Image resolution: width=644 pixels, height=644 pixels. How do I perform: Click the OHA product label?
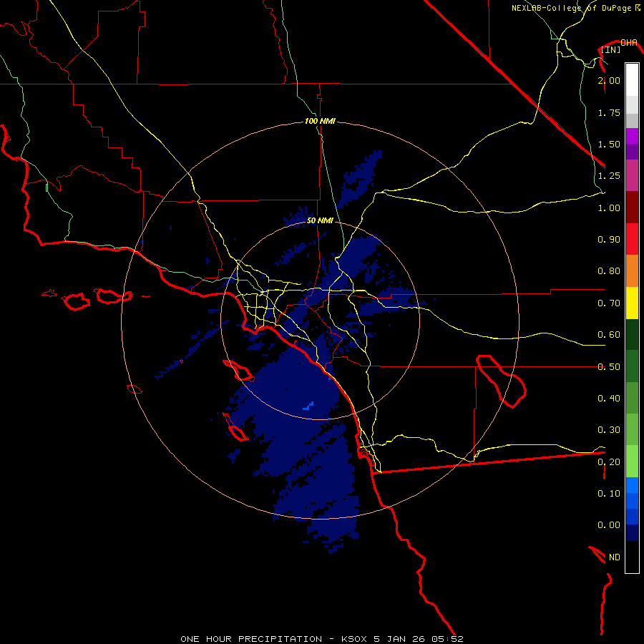tap(628, 43)
